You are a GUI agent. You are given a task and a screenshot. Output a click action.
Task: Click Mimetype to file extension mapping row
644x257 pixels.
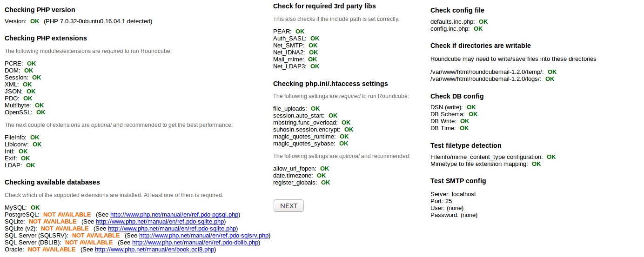click(486, 164)
